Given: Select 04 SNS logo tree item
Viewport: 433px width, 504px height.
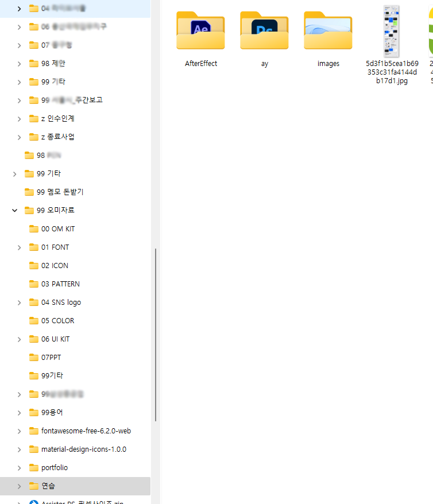Looking at the screenshot, I should click(x=75, y=302).
